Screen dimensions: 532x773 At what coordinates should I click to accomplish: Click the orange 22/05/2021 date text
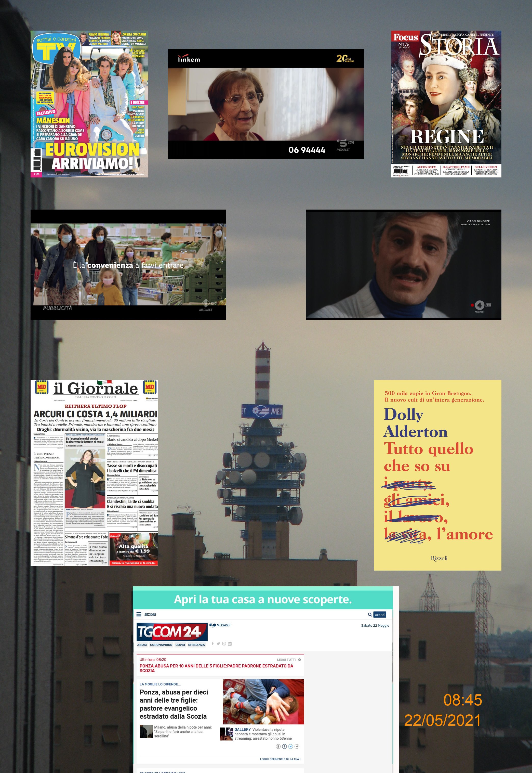[443, 720]
